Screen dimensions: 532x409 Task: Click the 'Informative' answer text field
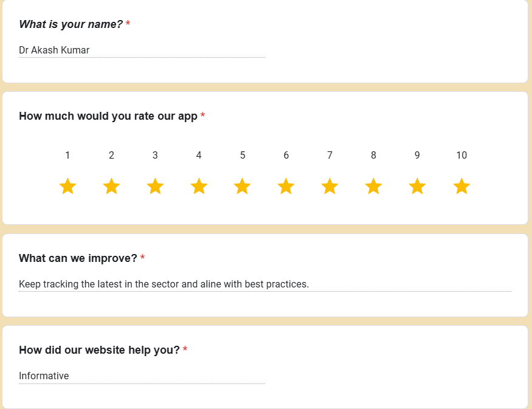point(142,376)
